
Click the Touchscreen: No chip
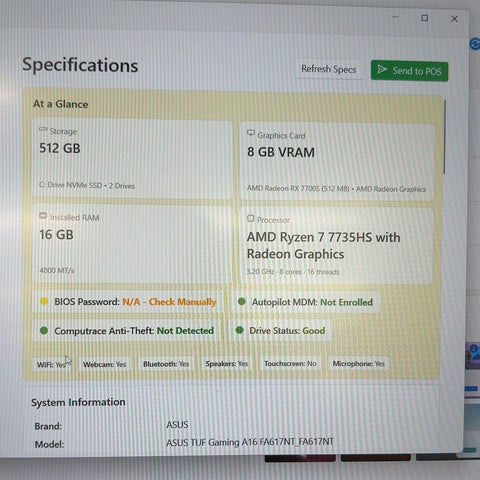click(x=290, y=364)
